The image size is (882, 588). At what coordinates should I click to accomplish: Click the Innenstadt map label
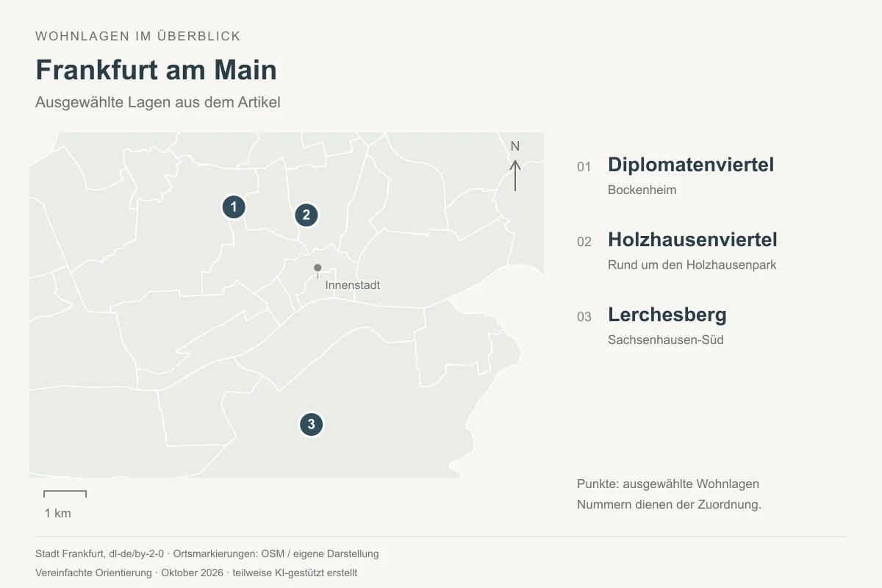click(353, 285)
